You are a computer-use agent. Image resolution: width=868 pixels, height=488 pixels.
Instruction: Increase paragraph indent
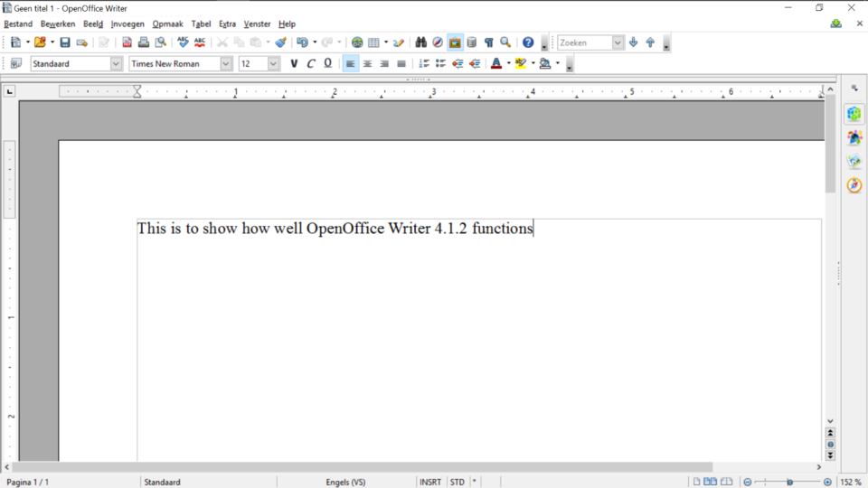point(475,63)
